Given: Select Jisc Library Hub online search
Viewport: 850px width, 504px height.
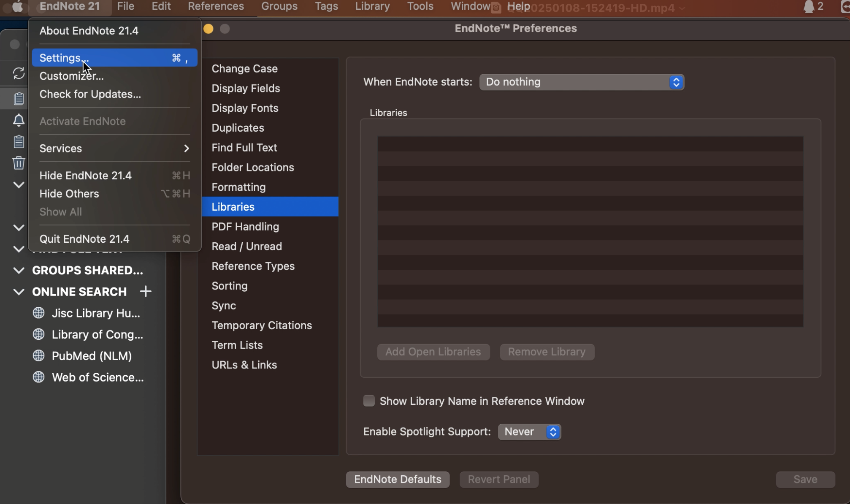Looking at the screenshot, I should coord(96,313).
